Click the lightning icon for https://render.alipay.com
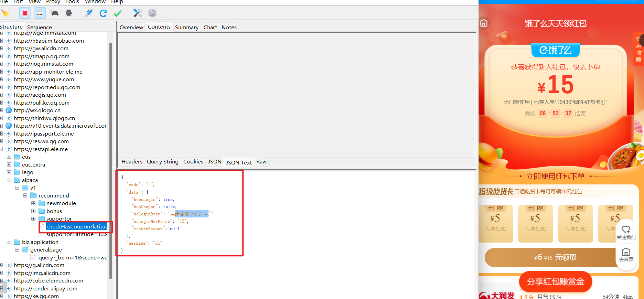 point(9,289)
